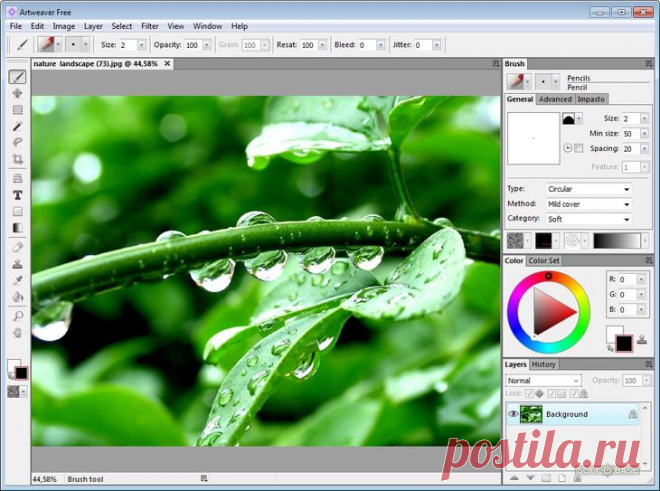Click the black color swatch in Color panel

(624, 343)
